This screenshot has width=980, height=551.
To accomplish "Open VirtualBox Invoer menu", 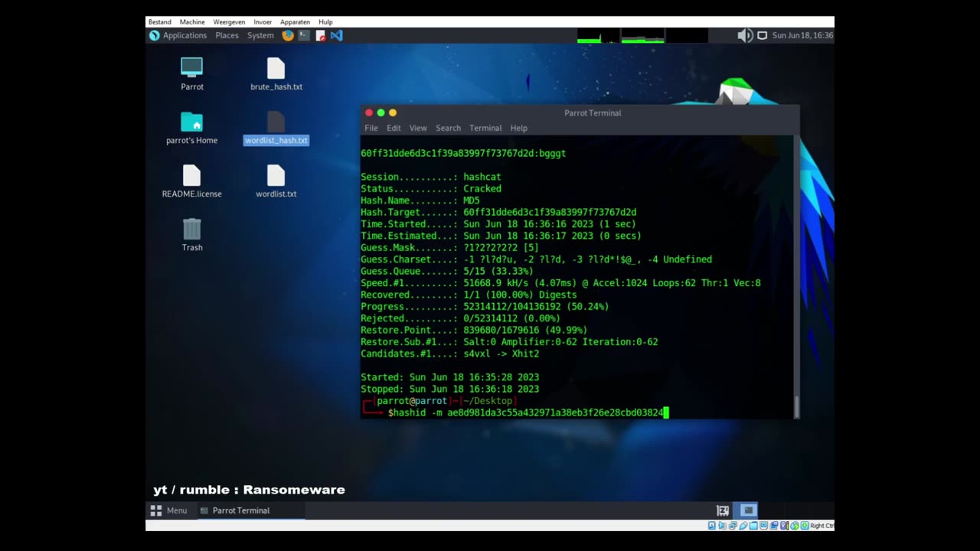I will 263,22.
